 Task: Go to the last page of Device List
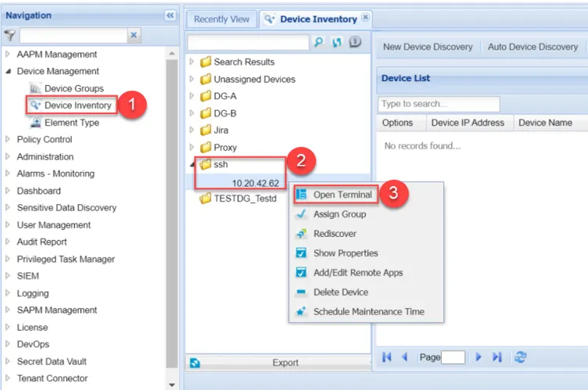point(497,357)
